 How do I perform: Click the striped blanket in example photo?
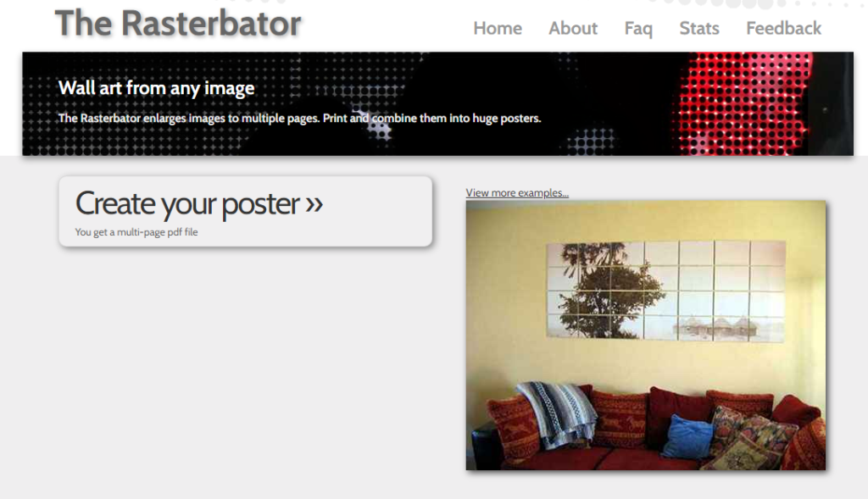556,413
